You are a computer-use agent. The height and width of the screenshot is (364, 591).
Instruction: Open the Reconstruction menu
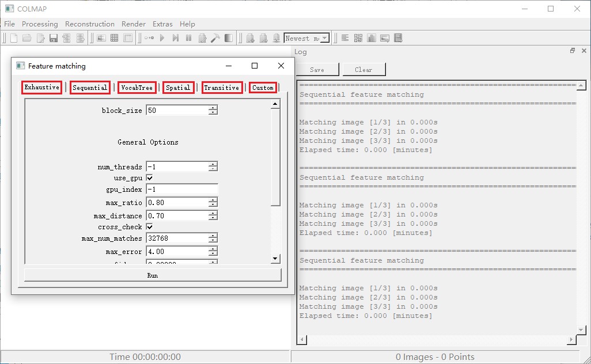[x=90, y=24]
